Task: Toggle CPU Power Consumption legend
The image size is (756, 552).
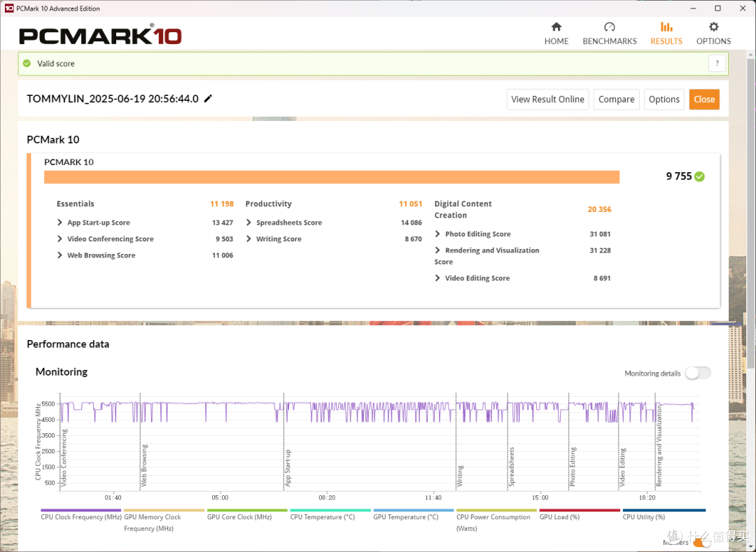Action: pyautogui.click(x=496, y=521)
